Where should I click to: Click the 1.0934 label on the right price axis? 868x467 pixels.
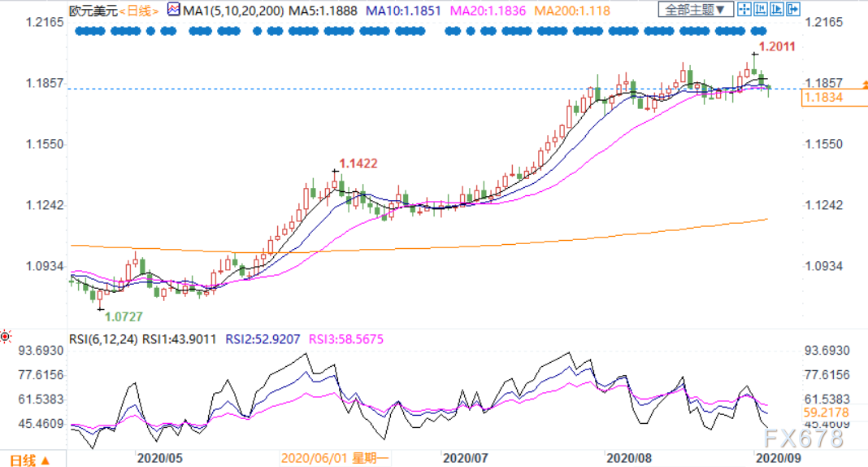coord(824,266)
